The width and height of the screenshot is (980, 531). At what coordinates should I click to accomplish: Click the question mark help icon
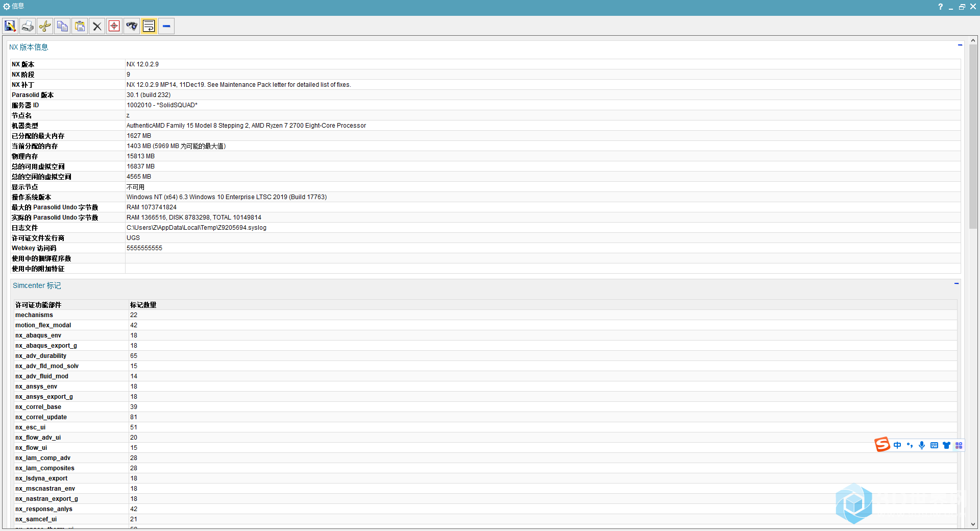(x=940, y=7)
